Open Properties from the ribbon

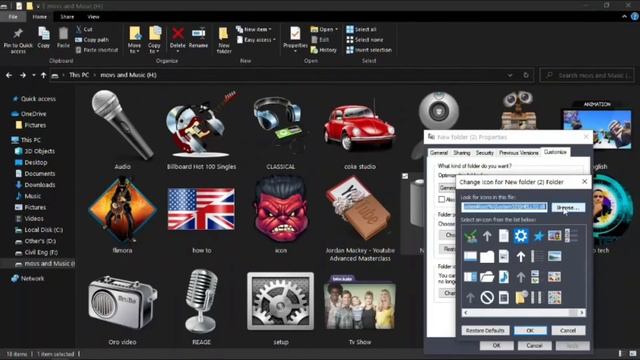click(x=295, y=38)
